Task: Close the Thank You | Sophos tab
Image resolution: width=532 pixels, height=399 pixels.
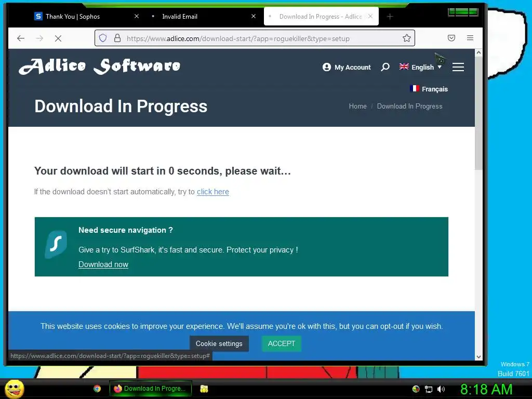Action: click(137, 16)
